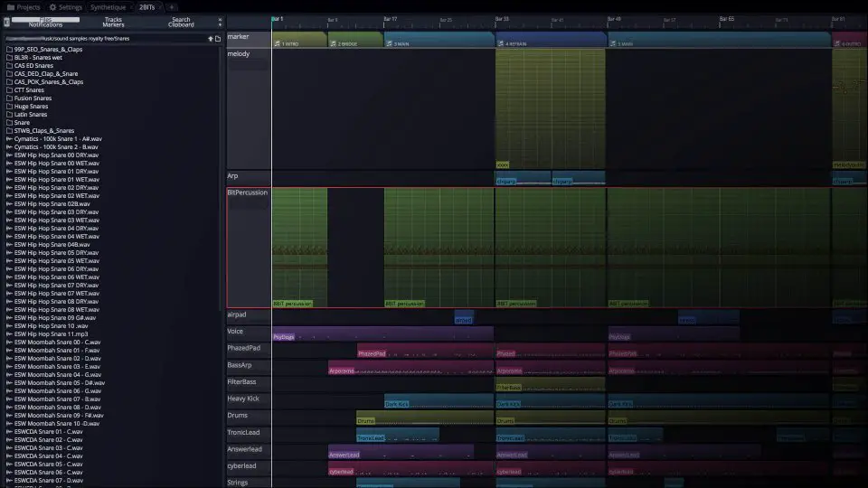Select the PhazedPad track header
The image size is (868, 488).
pyautogui.click(x=248, y=350)
